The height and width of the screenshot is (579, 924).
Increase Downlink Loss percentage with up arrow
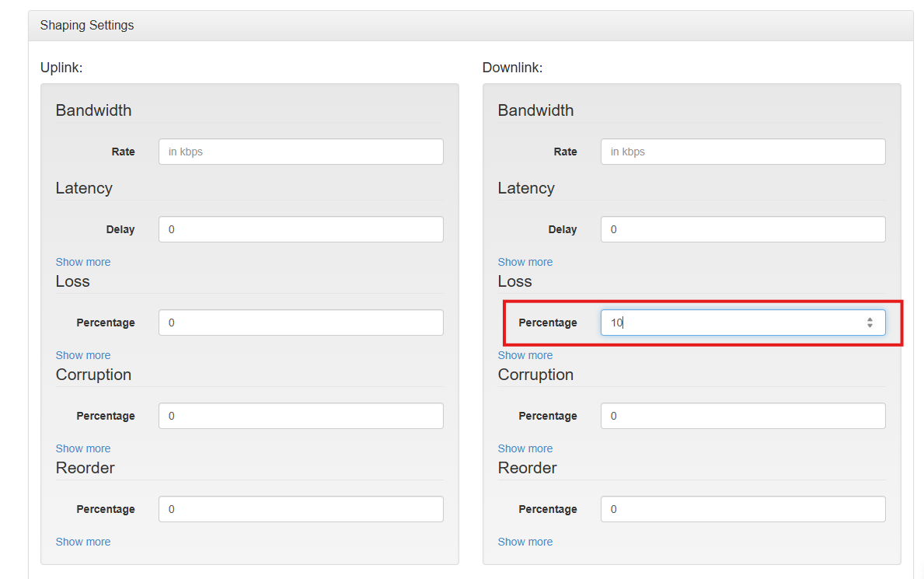[870, 319]
